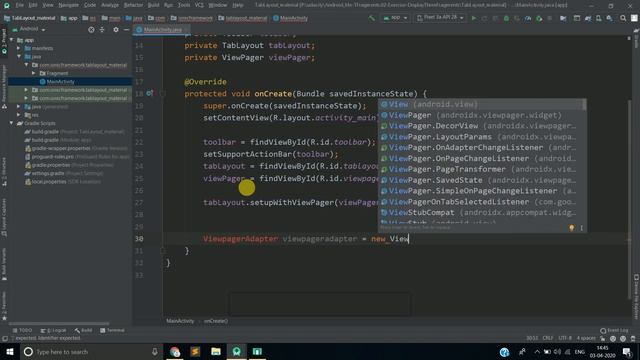Open Search Everywhere magnifier icon
The height and width of the screenshot is (360, 640).
(x=623, y=18)
